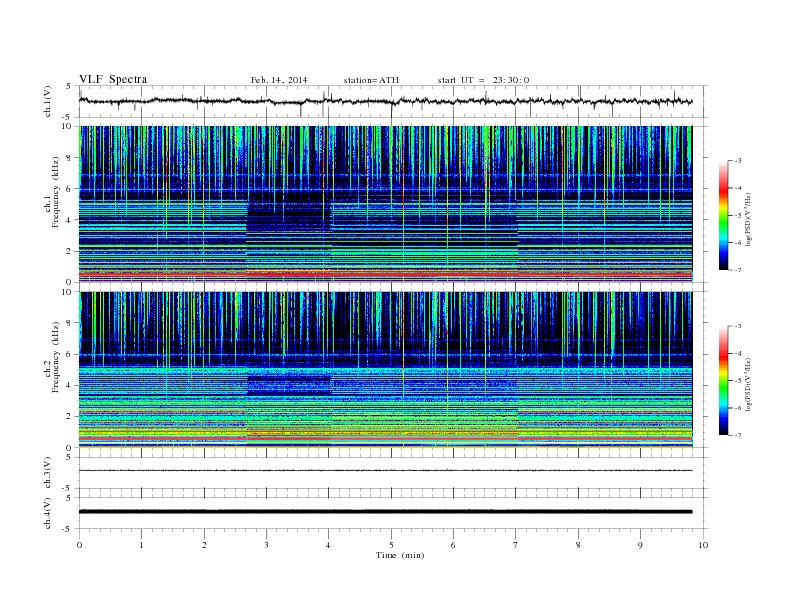Select the "start UT = 23:30:0" text
The height and width of the screenshot is (612, 792).
point(483,80)
